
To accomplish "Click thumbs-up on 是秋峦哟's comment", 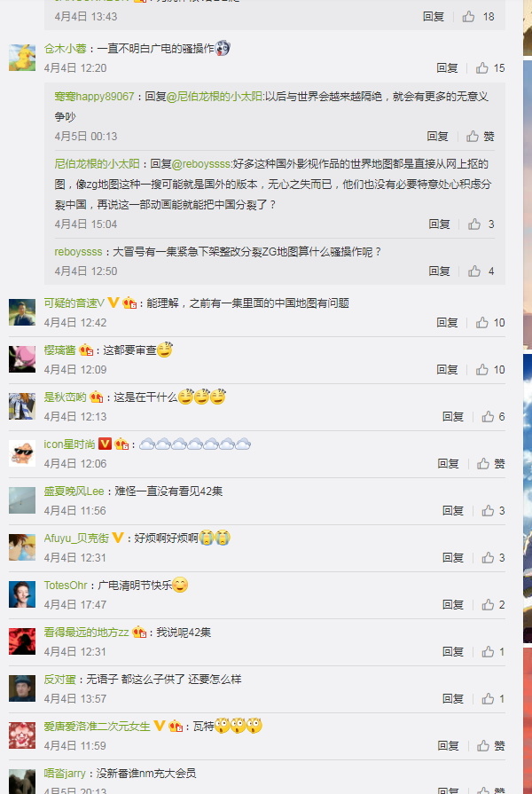I will pos(488,417).
